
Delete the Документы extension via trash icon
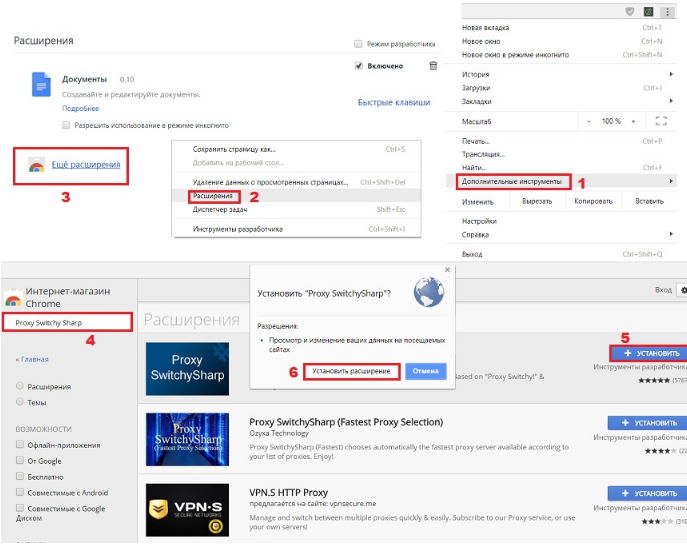[433, 66]
